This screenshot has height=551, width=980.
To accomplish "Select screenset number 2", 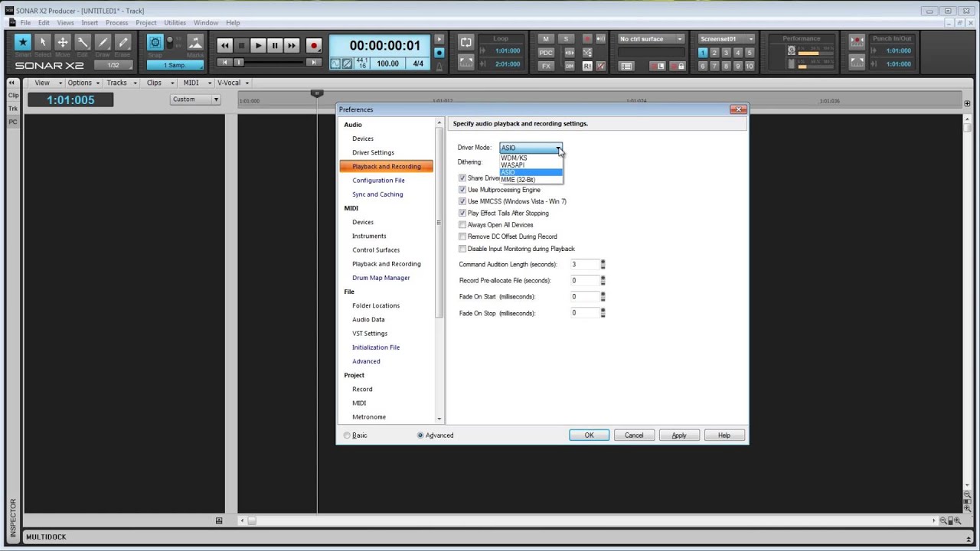I will (714, 53).
